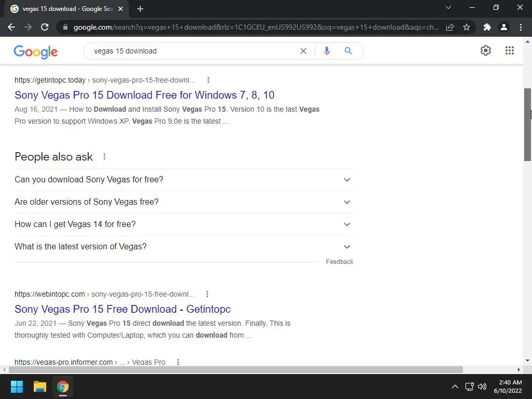
Task: Click the horizontal scrollbar left arrow
Action: pyautogui.click(x=4, y=369)
